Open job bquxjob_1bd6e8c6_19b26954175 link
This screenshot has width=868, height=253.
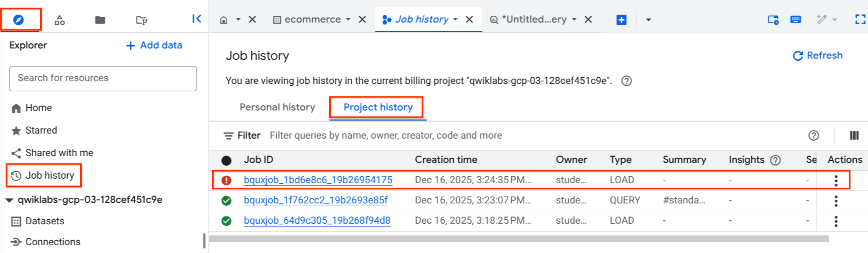[318, 180]
